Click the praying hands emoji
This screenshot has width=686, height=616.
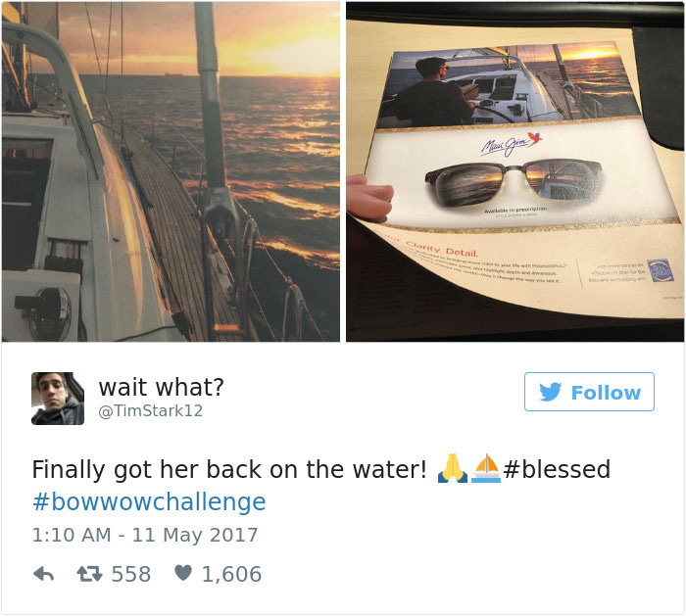point(453,468)
